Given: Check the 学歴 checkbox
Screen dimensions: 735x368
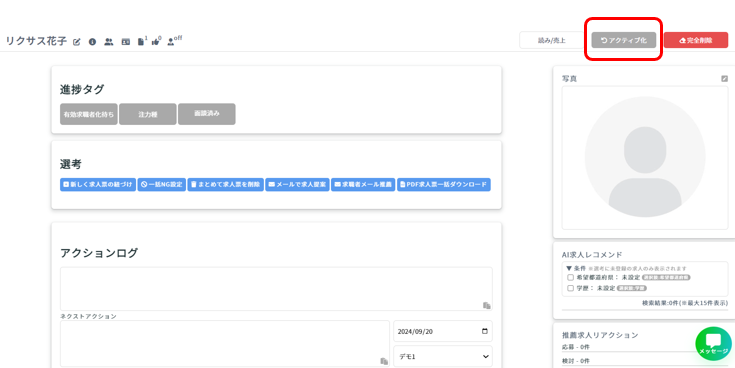Looking at the screenshot, I should 570,288.
